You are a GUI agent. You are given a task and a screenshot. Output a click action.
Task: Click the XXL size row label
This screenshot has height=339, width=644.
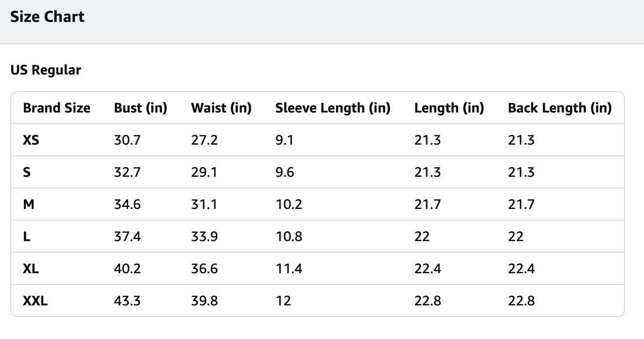35,301
